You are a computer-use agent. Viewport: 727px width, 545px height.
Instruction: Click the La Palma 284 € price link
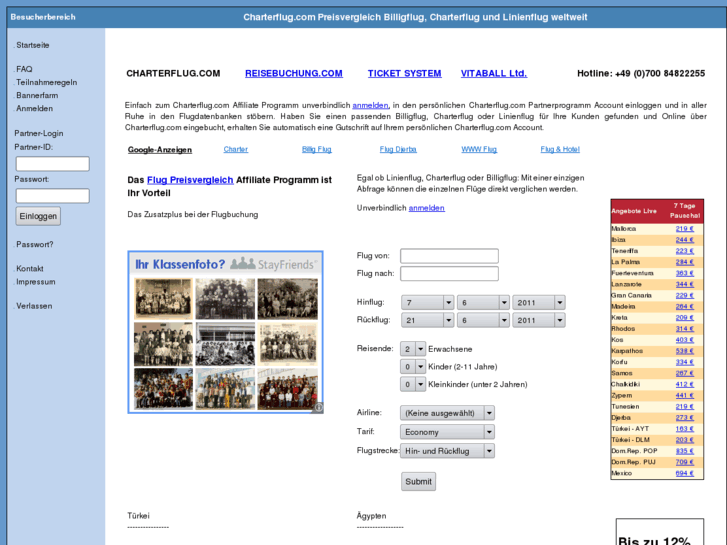pyautogui.click(x=684, y=262)
